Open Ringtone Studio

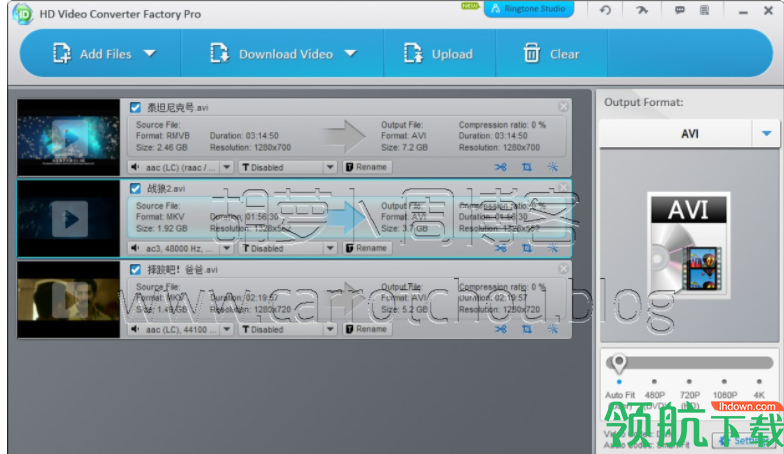point(528,8)
